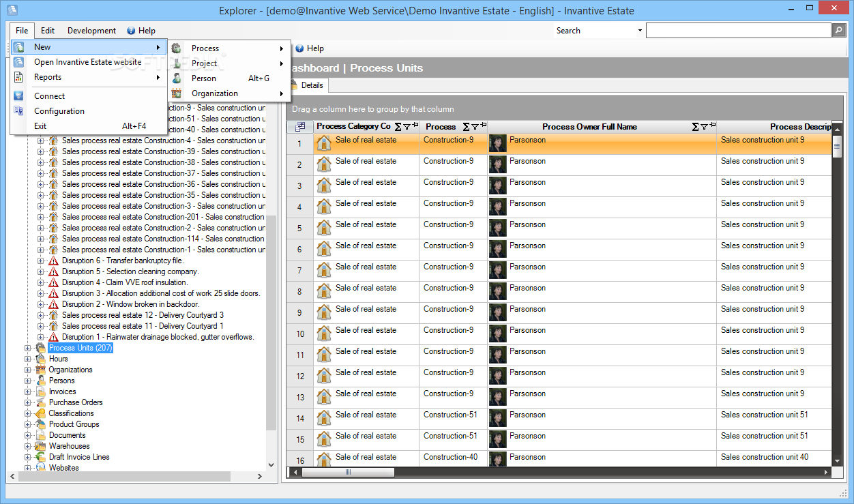Choose New in the File menu
This screenshot has height=504, width=854.
(x=89, y=47)
